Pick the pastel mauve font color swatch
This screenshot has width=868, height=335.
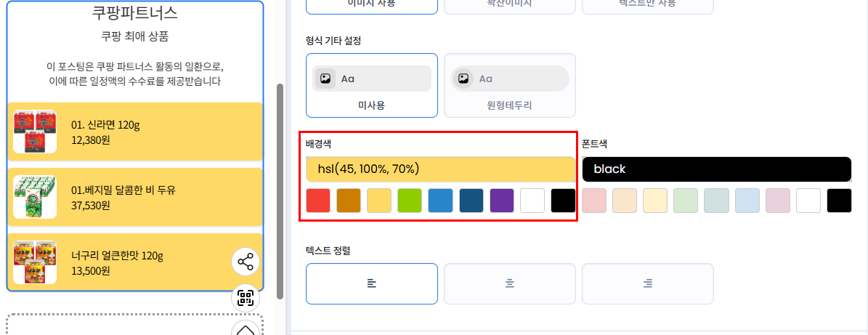[778, 201]
